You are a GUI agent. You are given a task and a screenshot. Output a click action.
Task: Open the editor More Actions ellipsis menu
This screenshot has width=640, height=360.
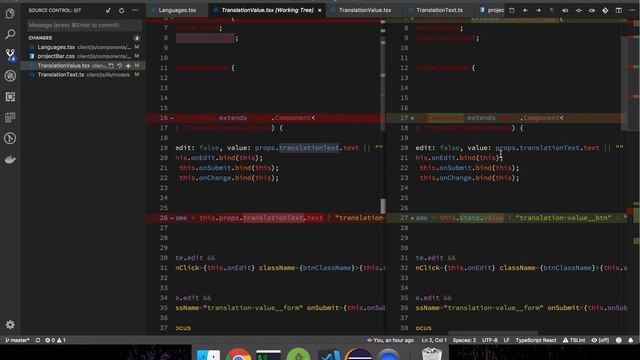632,10
